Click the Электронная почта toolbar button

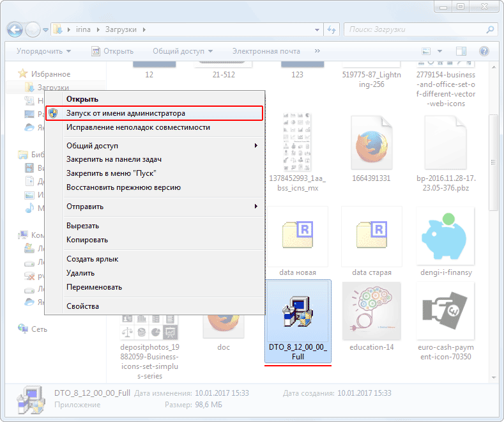(266, 51)
